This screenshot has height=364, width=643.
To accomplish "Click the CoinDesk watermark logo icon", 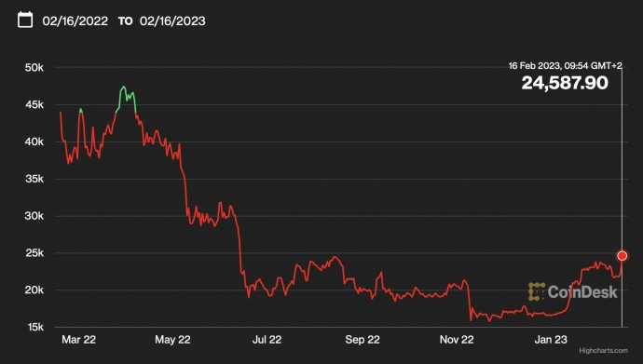I will tap(537, 291).
